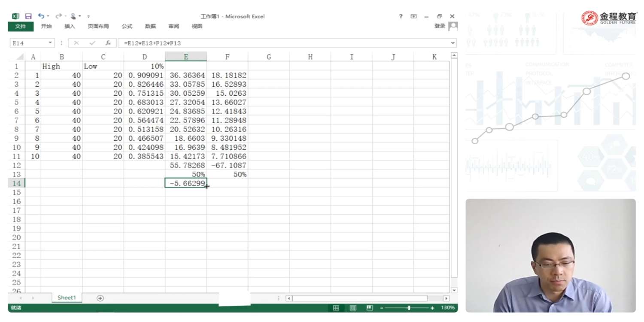
Task: Select column D header
Action: (x=145, y=57)
